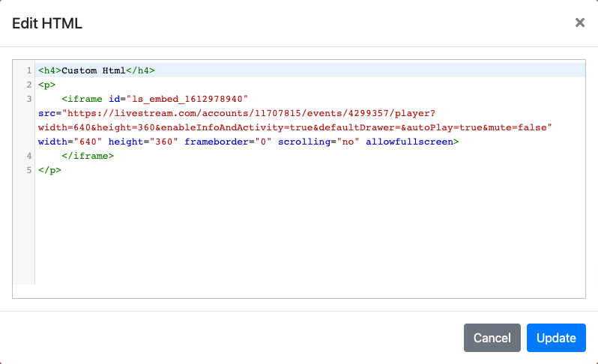Image resolution: width=598 pixels, height=364 pixels.
Task: Close the Edit HTML dialog with X
Action: pos(579,22)
